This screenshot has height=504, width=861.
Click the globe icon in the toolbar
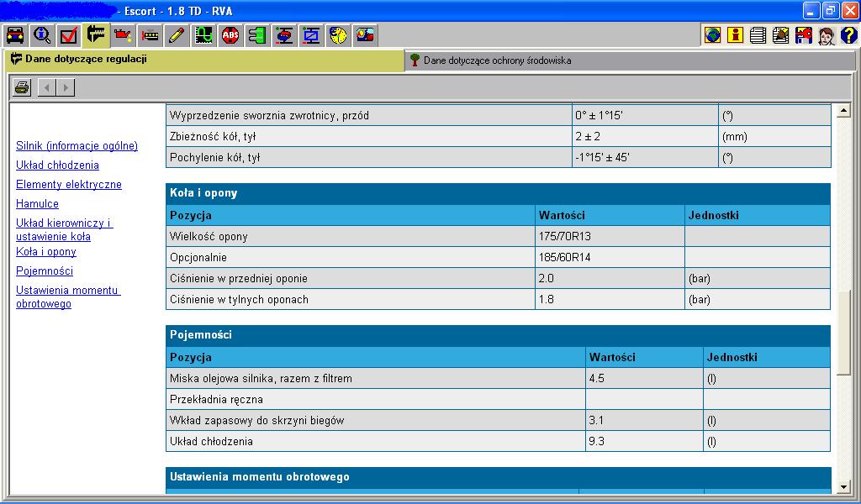pyautogui.click(x=712, y=35)
